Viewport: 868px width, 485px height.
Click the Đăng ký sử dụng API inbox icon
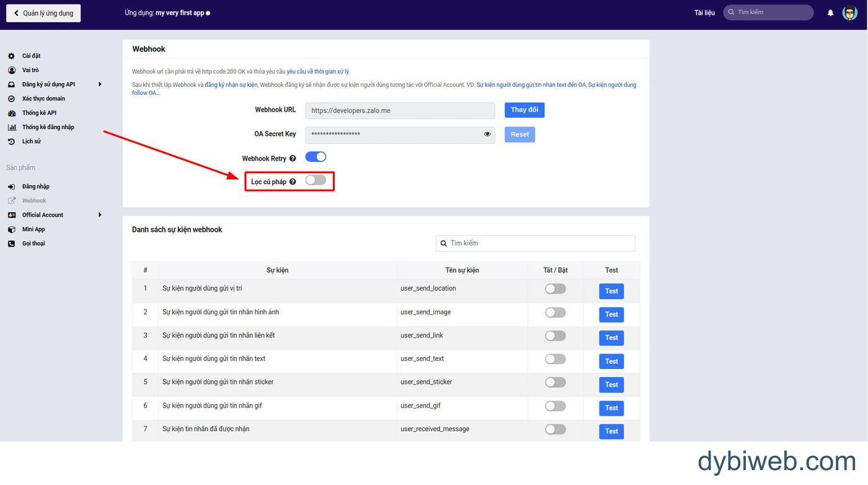[x=11, y=84]
